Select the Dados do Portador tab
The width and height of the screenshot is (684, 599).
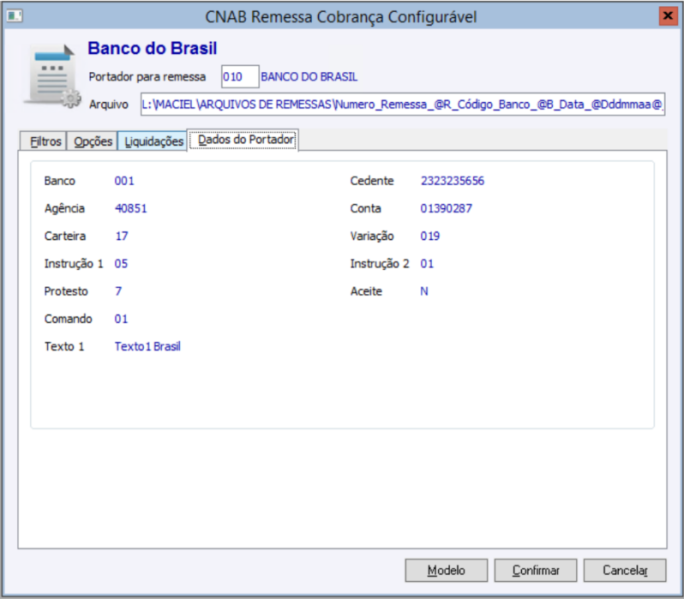coord(243,140)
